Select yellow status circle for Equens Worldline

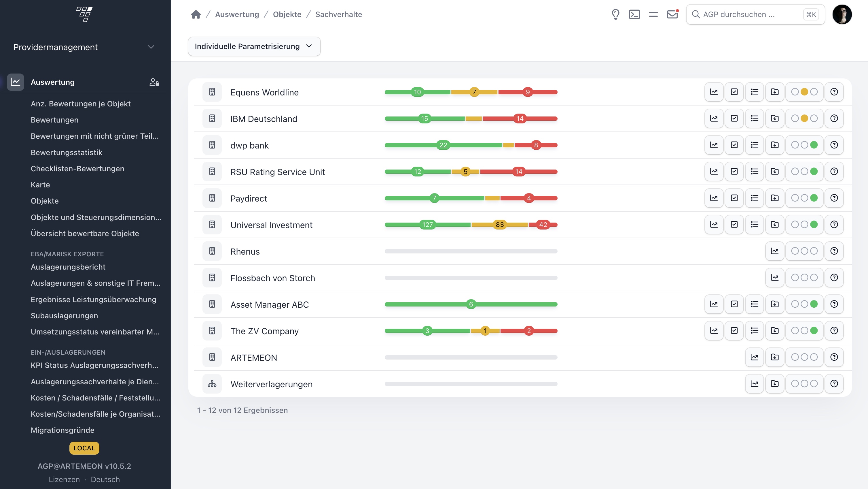point(804,92)
